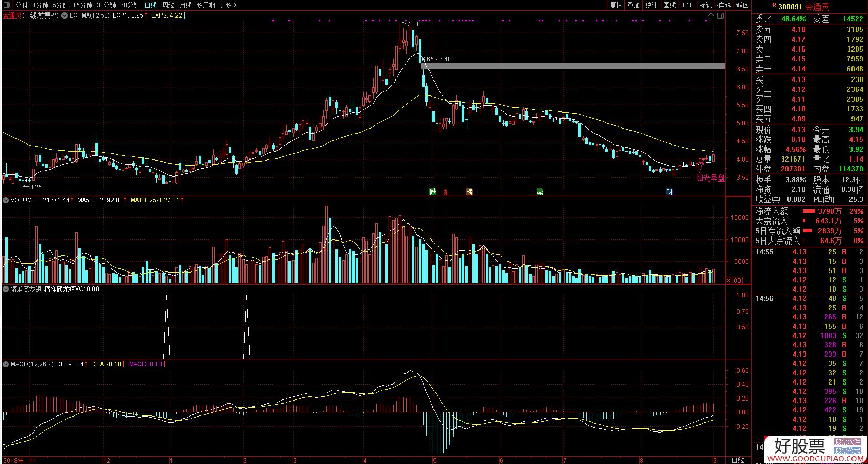The height and width of the screenshot is (464, 868).
Task: Click the 叠加 overlay button
Action: pos(634,5)
